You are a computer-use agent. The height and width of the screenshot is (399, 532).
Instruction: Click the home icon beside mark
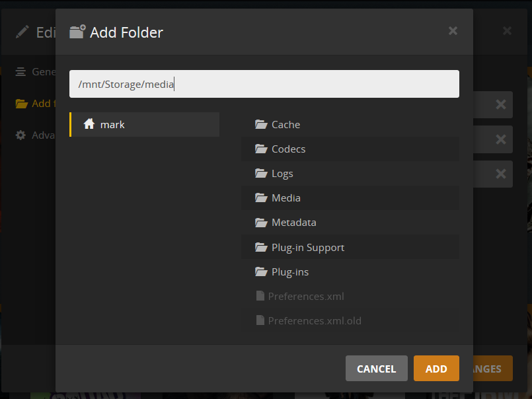tap(89, 124)
